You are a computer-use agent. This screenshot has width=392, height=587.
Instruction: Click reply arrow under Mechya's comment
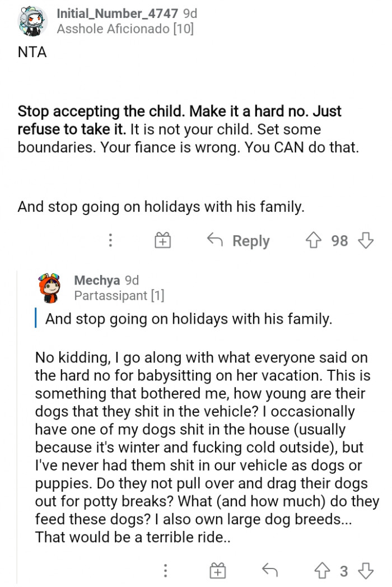270,571
